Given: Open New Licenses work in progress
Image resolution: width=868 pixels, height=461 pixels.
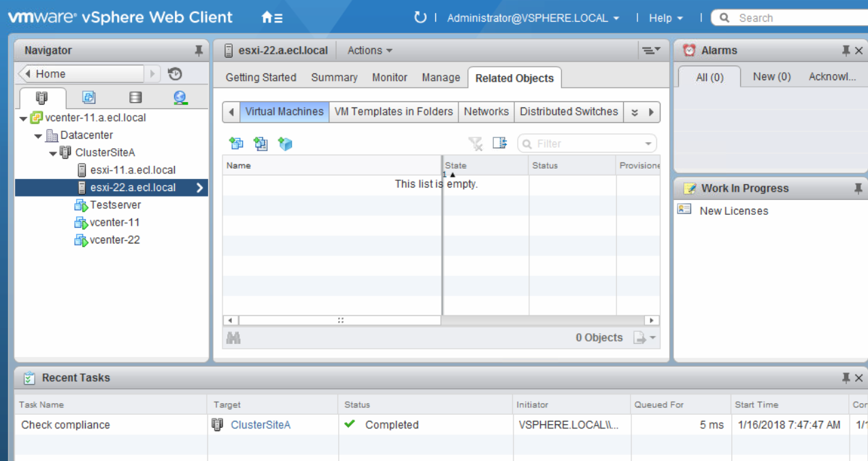Looking at the screenshot, I should coord(734,211).
